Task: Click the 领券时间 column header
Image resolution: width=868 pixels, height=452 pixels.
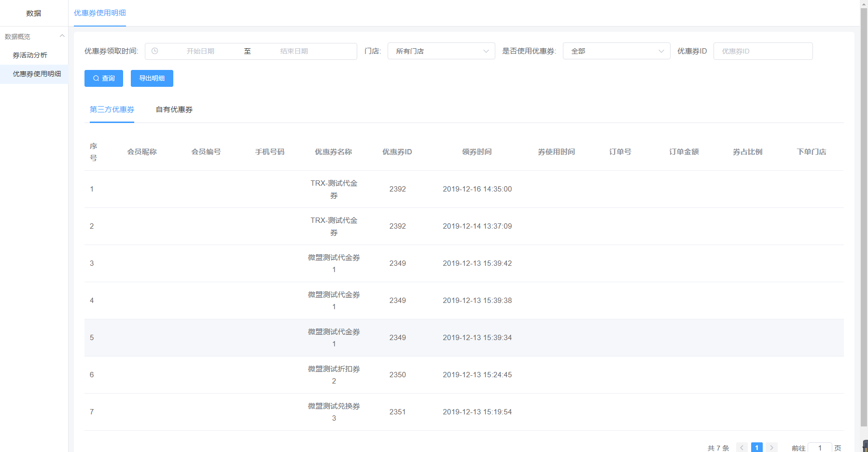Action: coord(477,152)
